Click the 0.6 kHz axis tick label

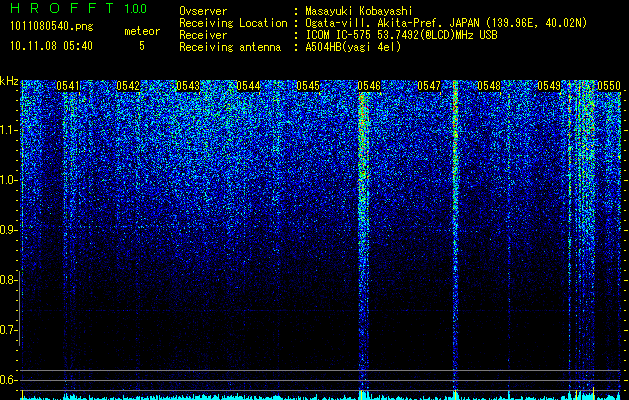coord(8,380)
